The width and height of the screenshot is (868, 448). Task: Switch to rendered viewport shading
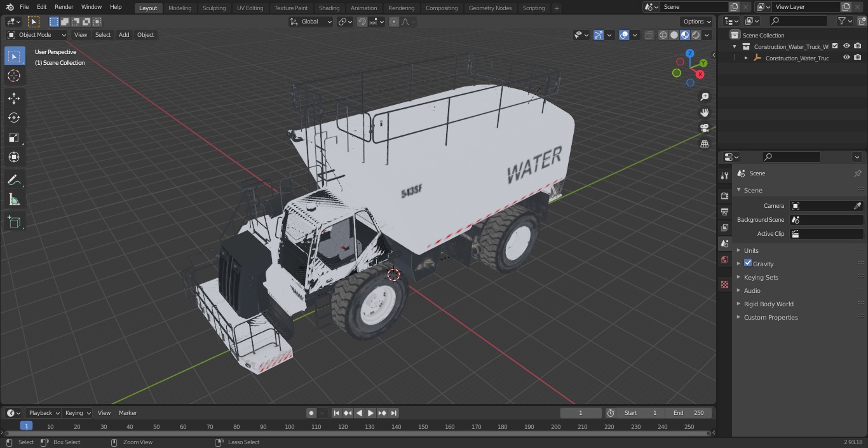pyautogui.click(x=696, y=35)
